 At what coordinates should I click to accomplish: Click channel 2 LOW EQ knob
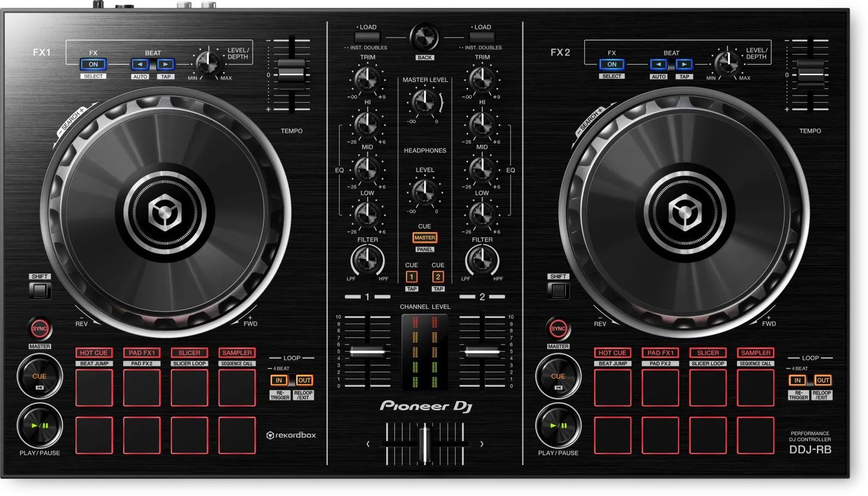click(x=481, y=214)
